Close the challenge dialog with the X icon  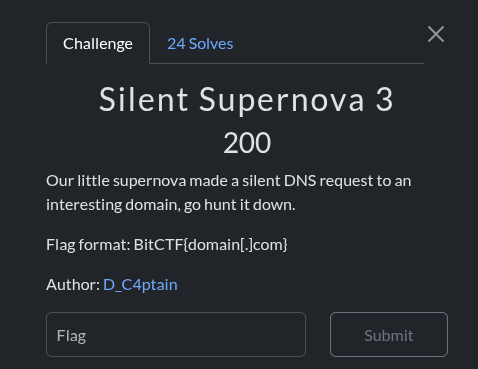click(436, 34)
